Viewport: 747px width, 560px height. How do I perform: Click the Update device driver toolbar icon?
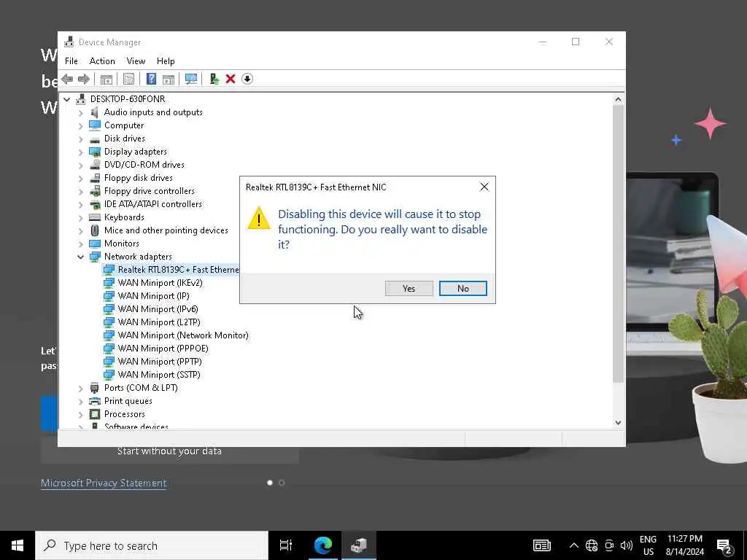pyautogui.click(x=214, y=79)
